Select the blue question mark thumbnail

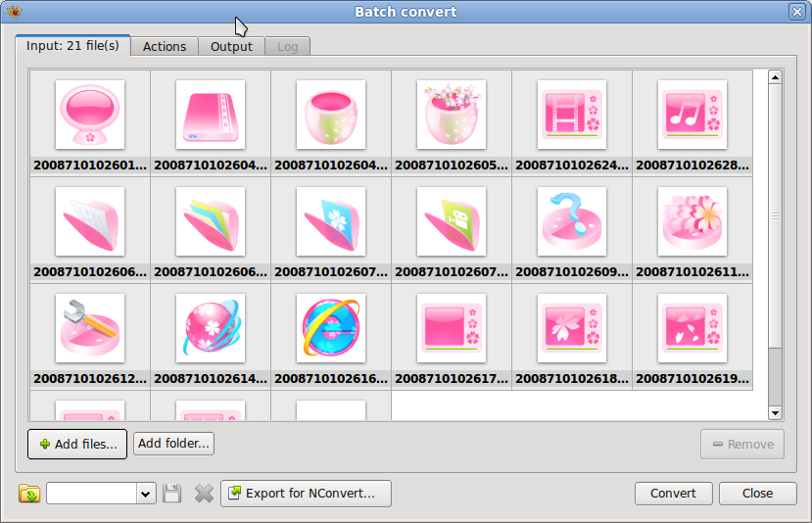tap(572, 221)
